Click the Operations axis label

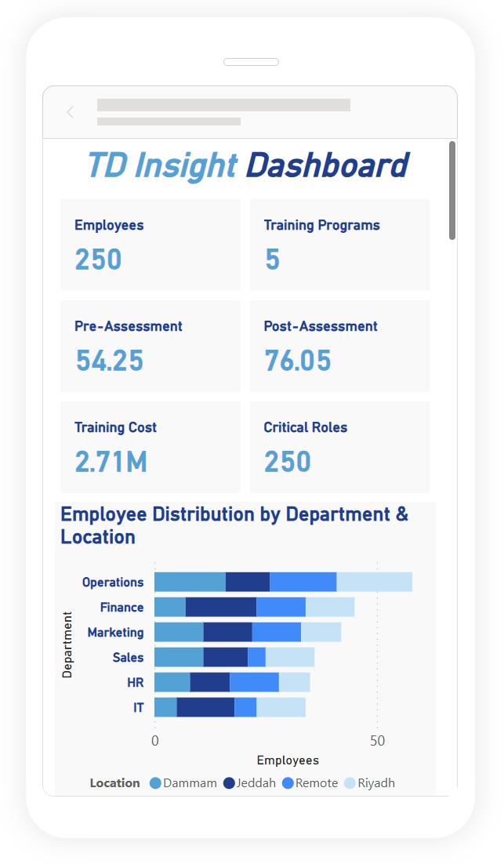point(113,583)
